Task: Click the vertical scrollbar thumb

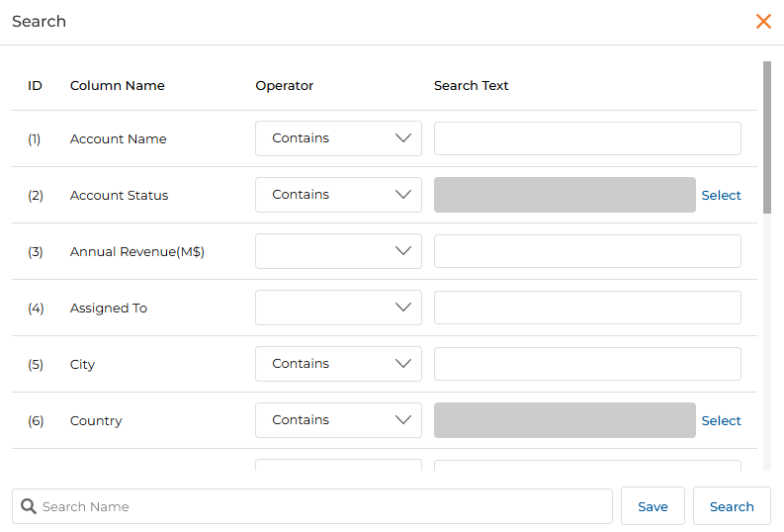Action: coord(767,137)
